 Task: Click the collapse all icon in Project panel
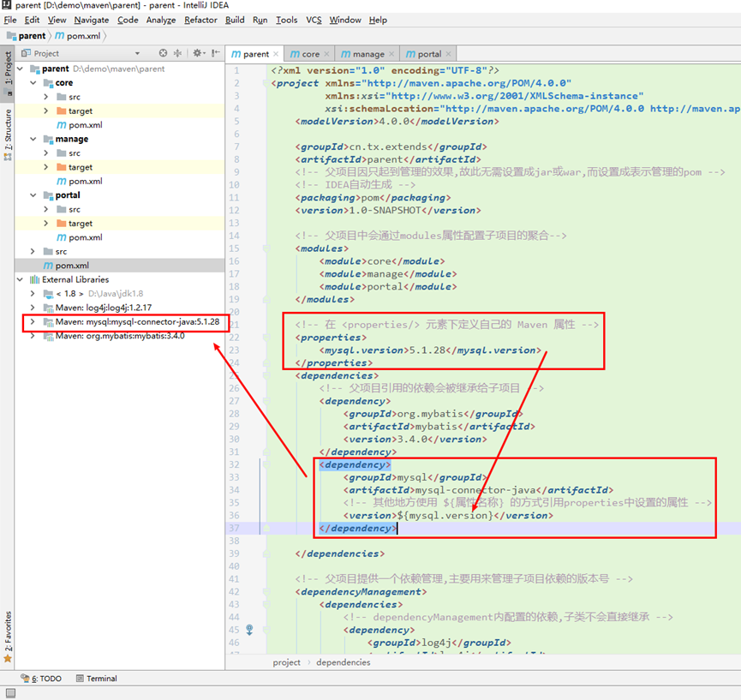(177, 53)
